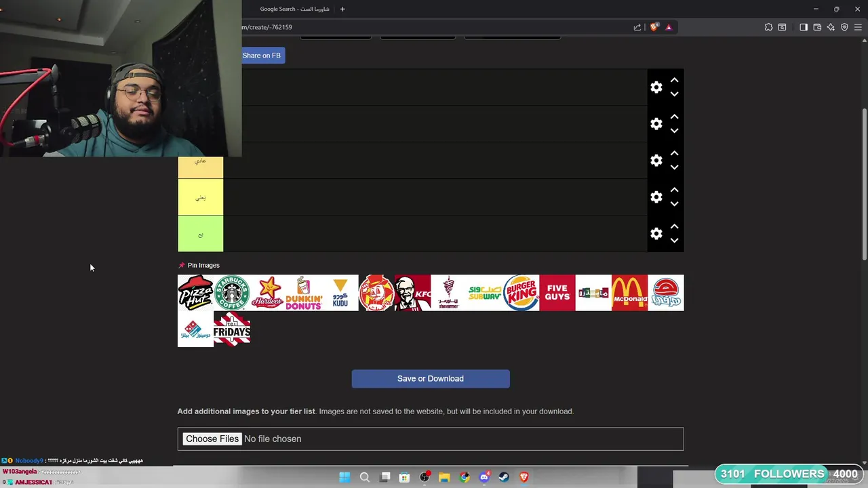Open Brave Rewards triangle icon
Viewport: 868px width, 488px height.
(x=669, y=27)
